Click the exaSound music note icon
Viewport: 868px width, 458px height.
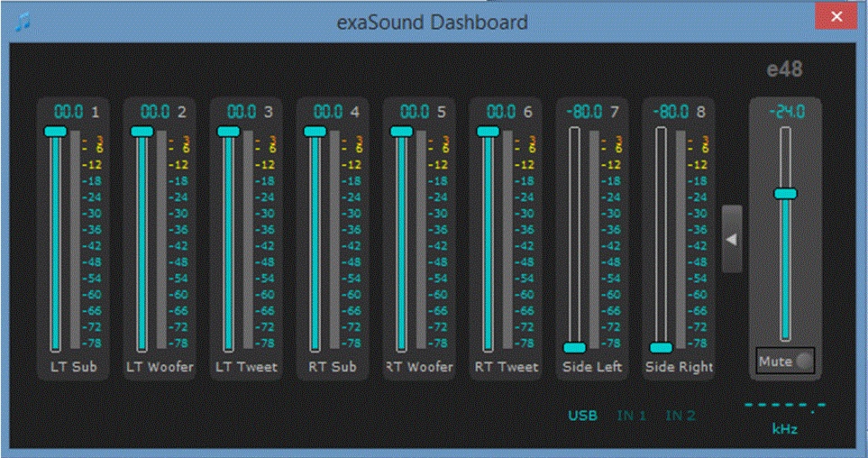[x=23, y=21]
